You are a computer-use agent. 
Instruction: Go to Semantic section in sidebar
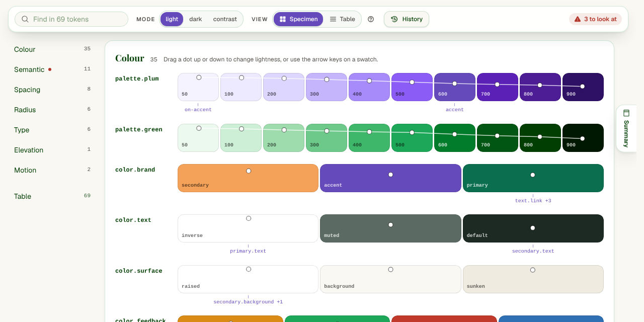[52, 69]
